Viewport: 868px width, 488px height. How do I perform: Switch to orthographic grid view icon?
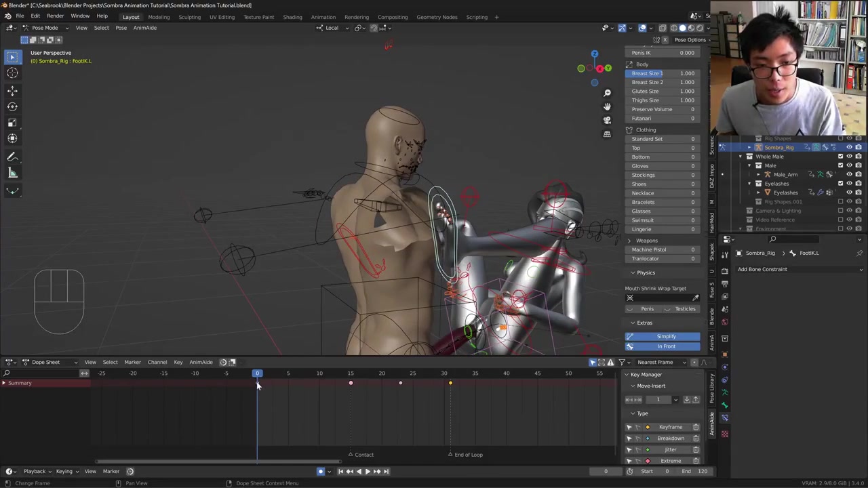607,134
